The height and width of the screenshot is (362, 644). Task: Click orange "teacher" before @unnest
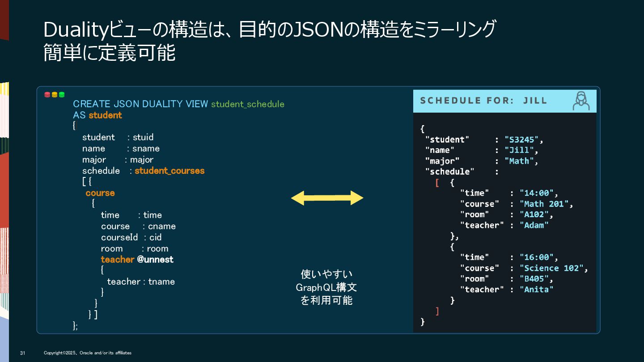(x=118, y=260)
